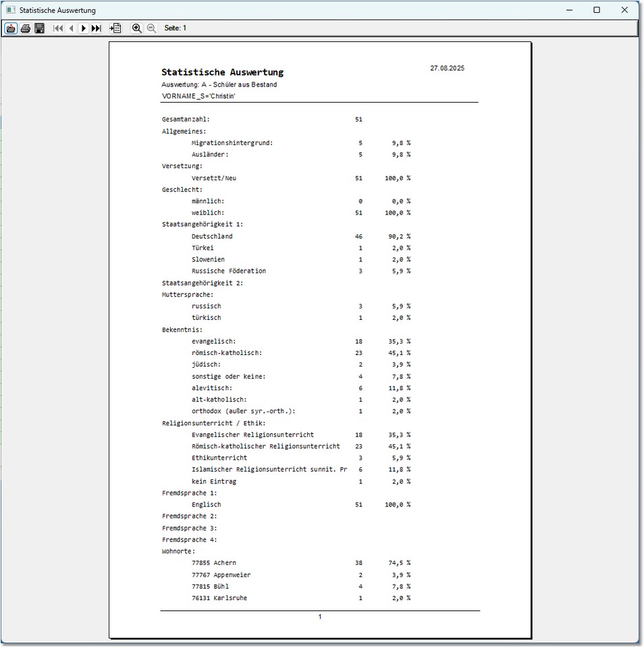This screenshot has height=648, width=644.
Task: Click the printer setup icon in the toolbar
Action: click(x=11, y=28)
